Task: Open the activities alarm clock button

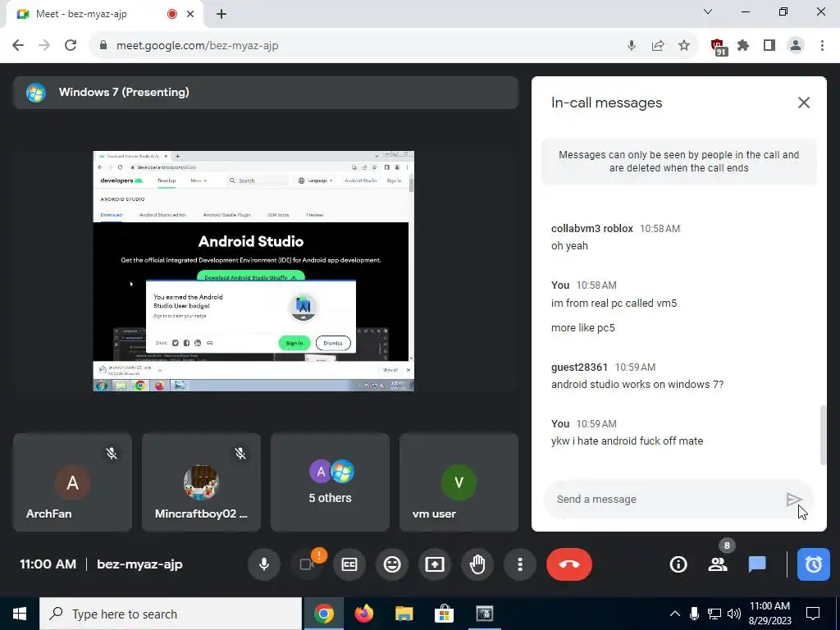Action: 813,564
